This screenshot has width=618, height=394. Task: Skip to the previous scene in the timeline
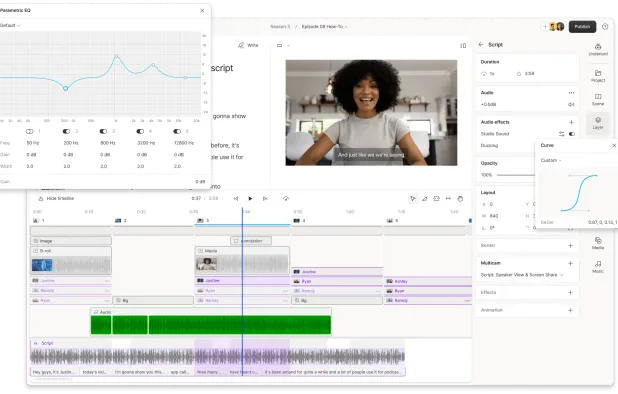point(236,199)
